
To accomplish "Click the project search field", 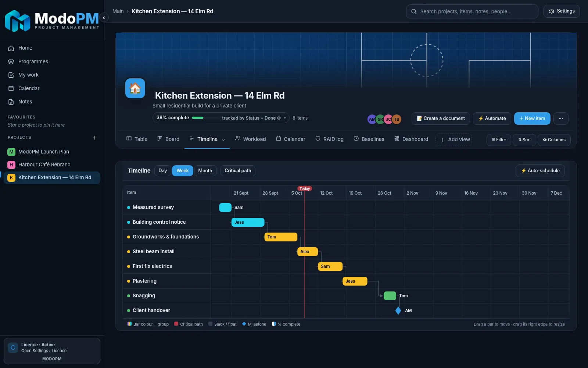I will 472,11.
